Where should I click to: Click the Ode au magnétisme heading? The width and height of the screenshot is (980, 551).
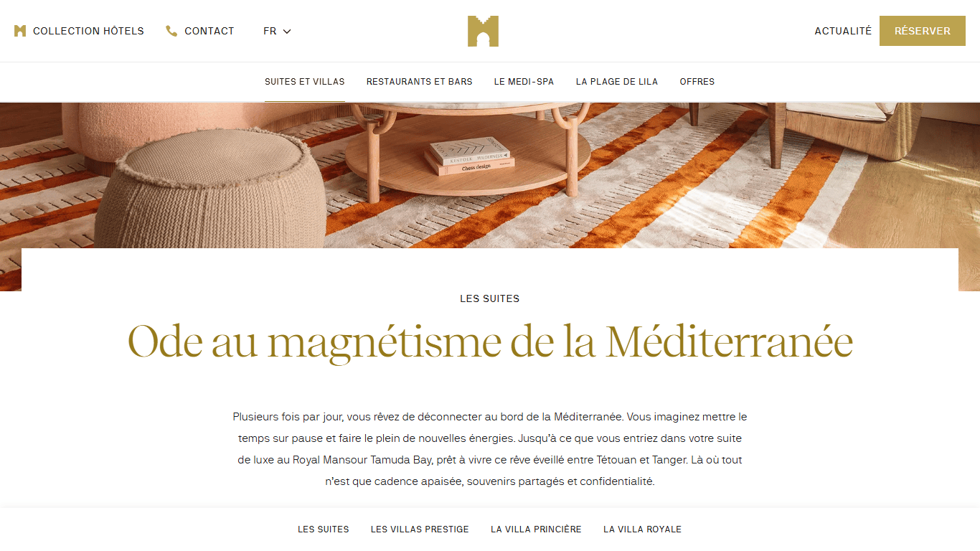(x=490, y=342)
